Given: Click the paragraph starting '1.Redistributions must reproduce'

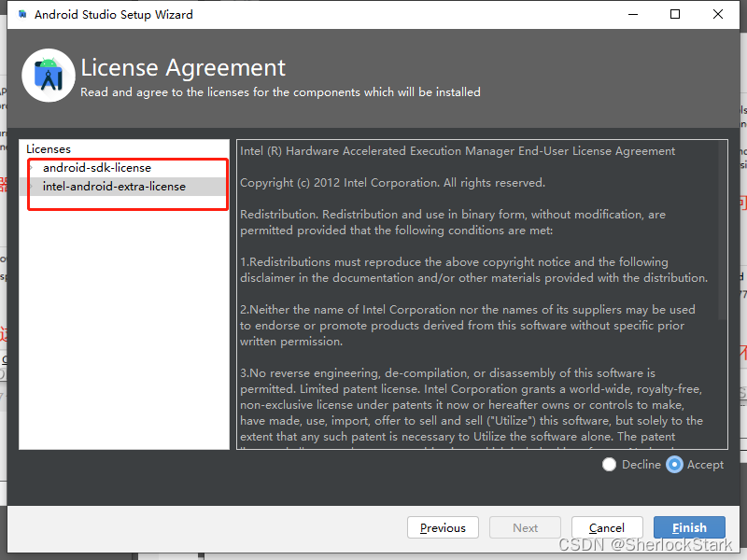Looking at the screenshot, I should 473,270.
